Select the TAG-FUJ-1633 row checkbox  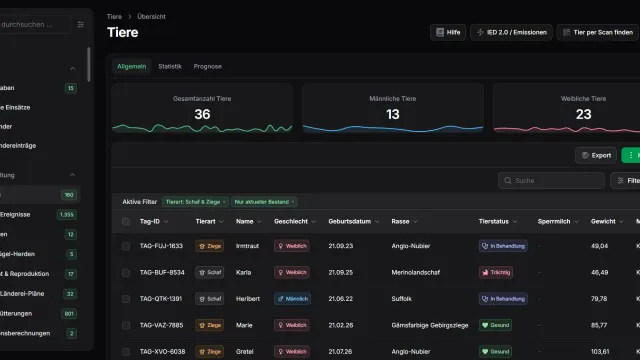[x=126, y=246]
